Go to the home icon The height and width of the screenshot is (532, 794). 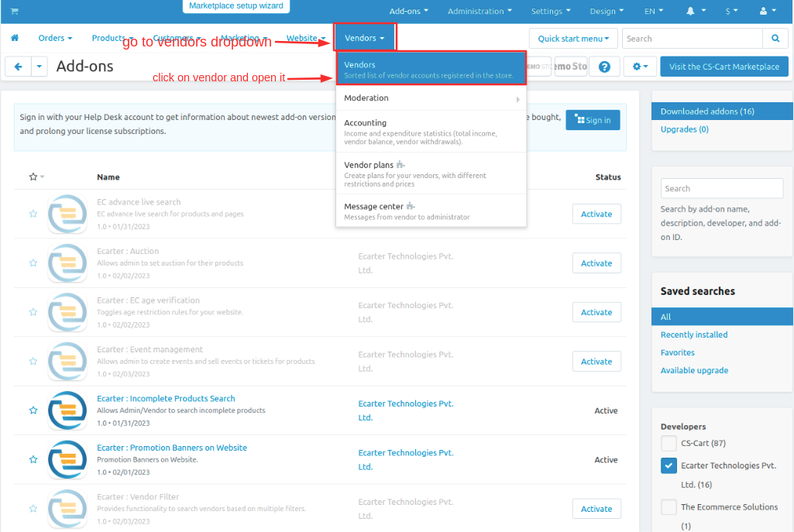click(x=15, y=38)
